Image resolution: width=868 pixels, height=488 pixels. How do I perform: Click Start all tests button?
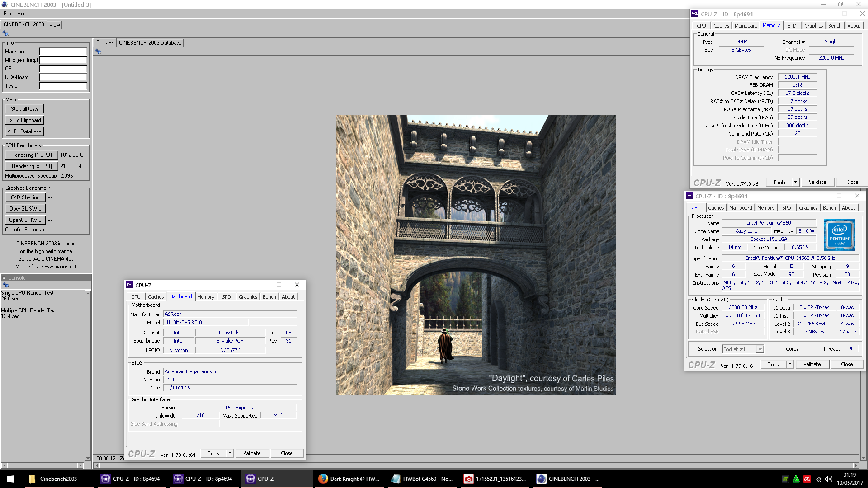24,109
